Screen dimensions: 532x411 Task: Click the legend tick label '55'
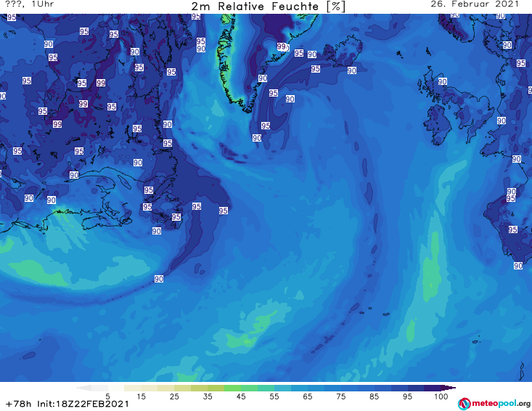click(274, 396)
